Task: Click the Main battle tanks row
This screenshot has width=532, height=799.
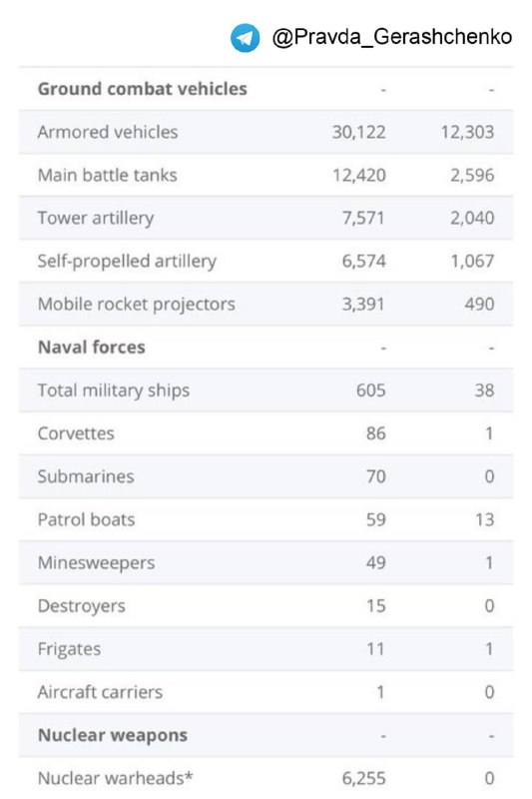Action: pos(266,175)
